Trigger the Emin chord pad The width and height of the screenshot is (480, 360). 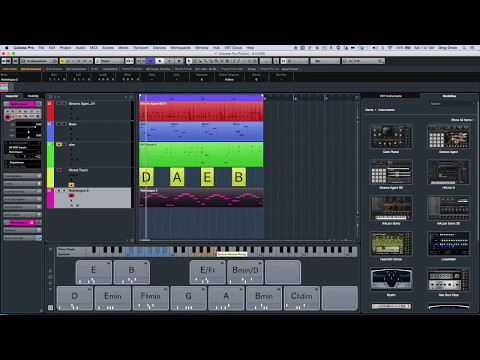click(x=113, y=298)
